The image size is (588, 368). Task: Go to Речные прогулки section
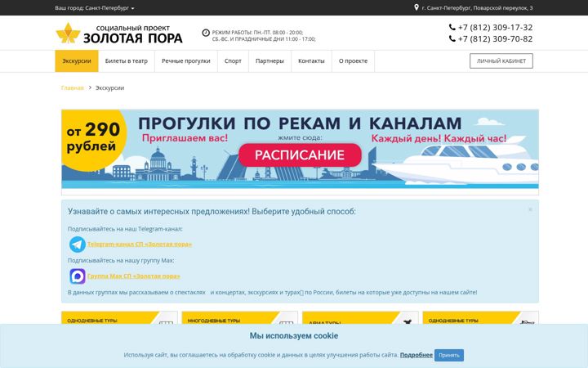[x=186, y=61]
